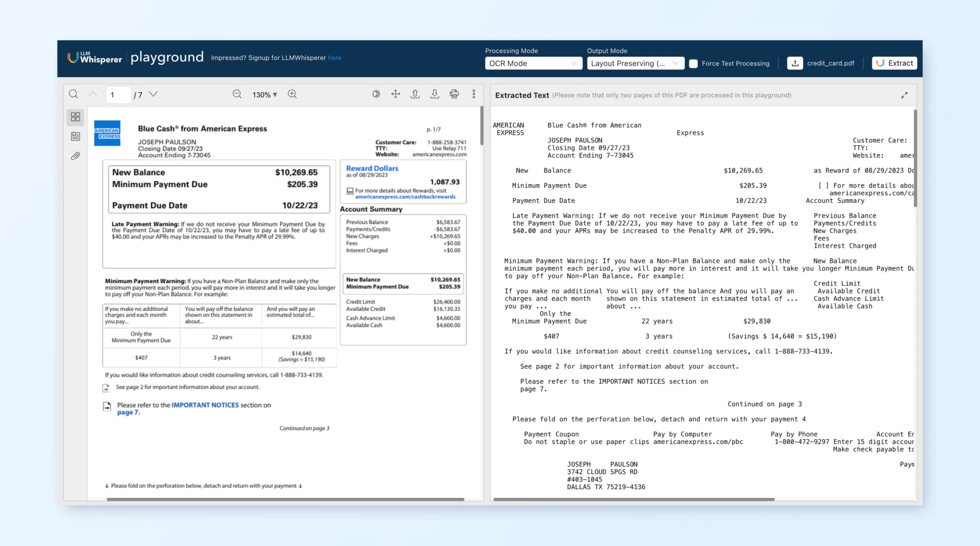Download the PDF with the download icon

[x=435, y=94]
